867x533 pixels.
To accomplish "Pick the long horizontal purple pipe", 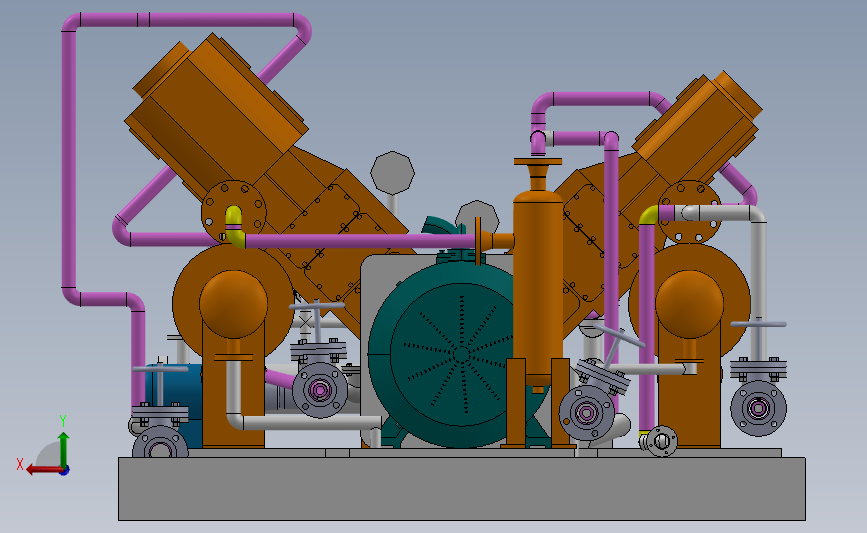I will 359,241.
